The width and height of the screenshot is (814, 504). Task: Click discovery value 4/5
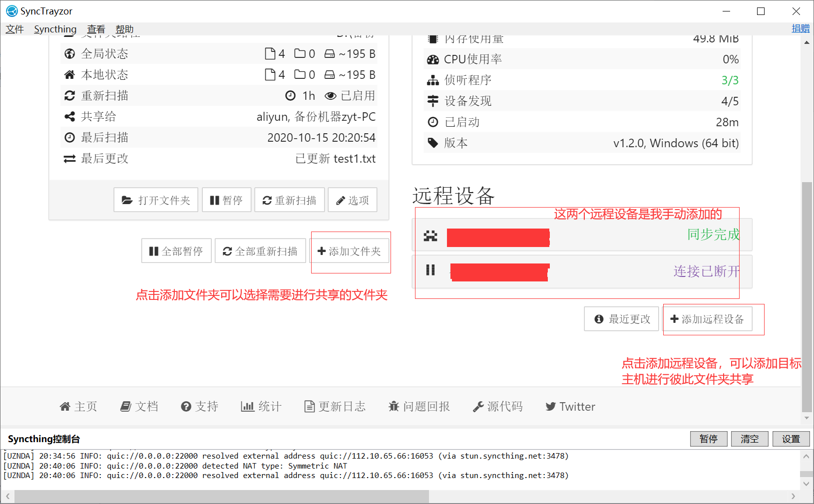point(730,101)
